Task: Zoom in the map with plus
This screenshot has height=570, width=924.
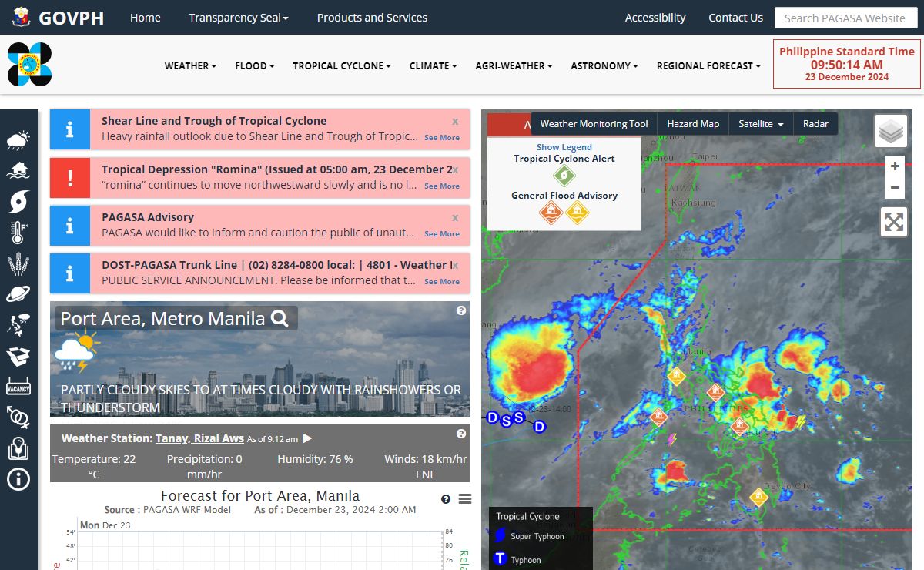Action: point(894,166)
